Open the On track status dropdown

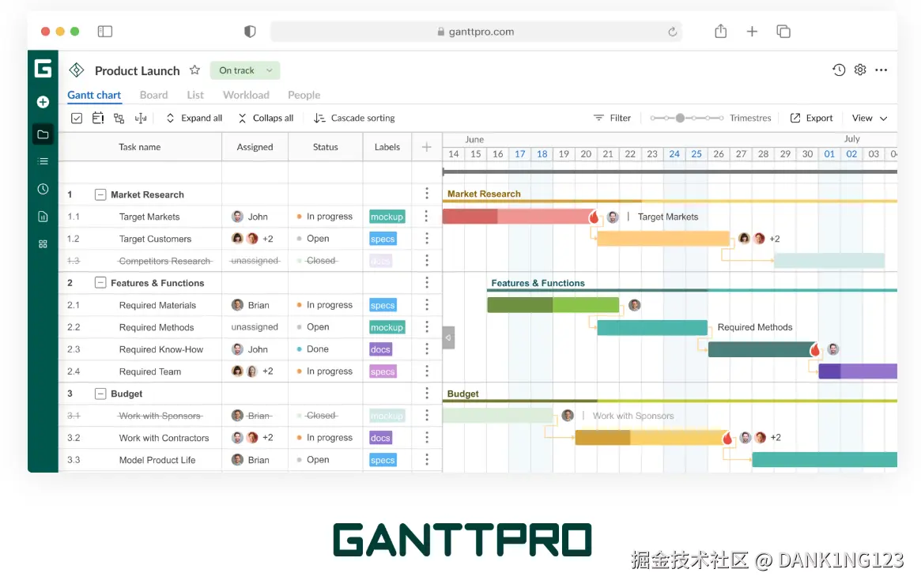[x=245, y=70]
